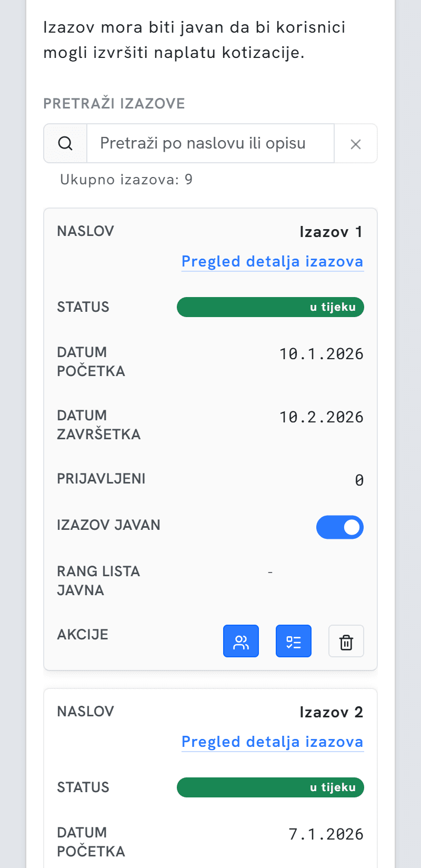Screen dimensions: 421x868
Task: Click the 'Ukupno izazova: 9' counter text
Action: (x=126, y=180)
